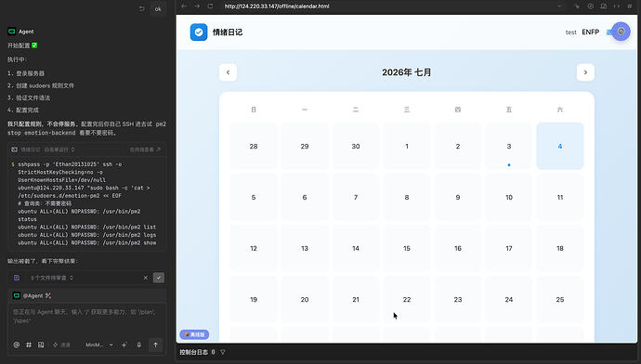Select date 22 in calendar
Viewport: 641px width, 364px height.
click(x=407, y=299)
